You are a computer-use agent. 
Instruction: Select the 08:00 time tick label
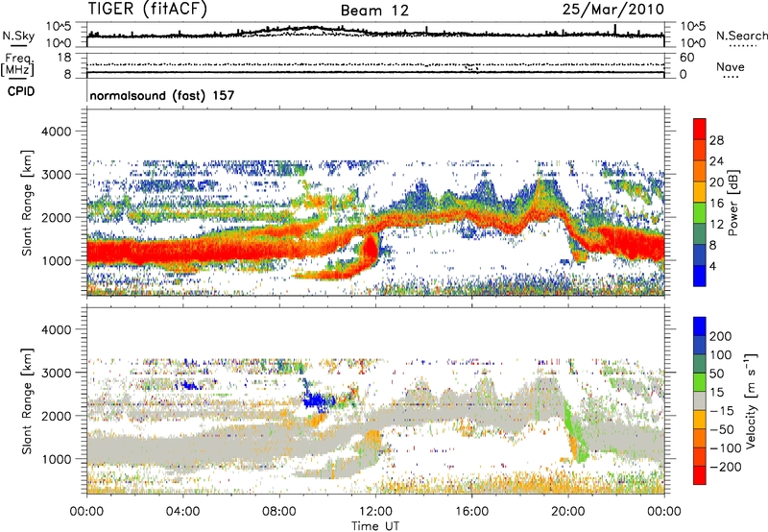click(278, 512)
